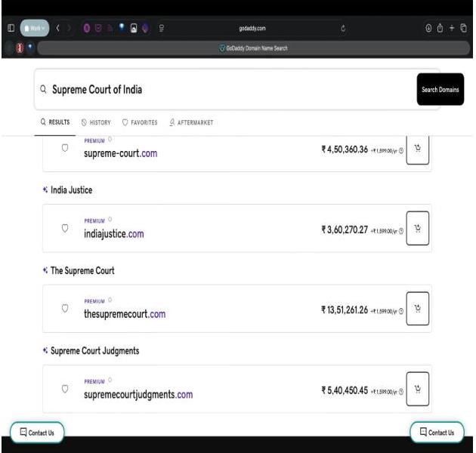Toggle the Safari sidebar icon
This screenshot has height=453, width=476.
(11, 28)
